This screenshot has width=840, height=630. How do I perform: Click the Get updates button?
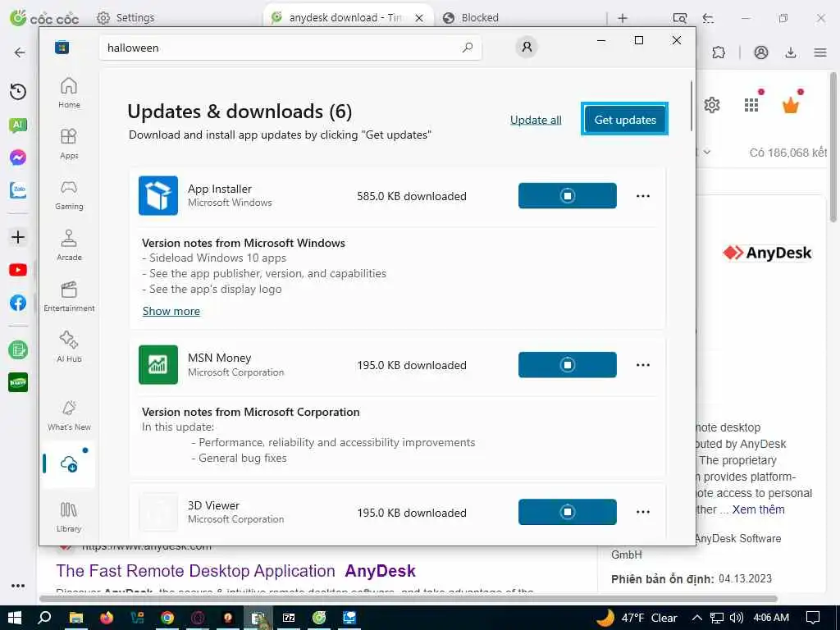click(624, 120)
